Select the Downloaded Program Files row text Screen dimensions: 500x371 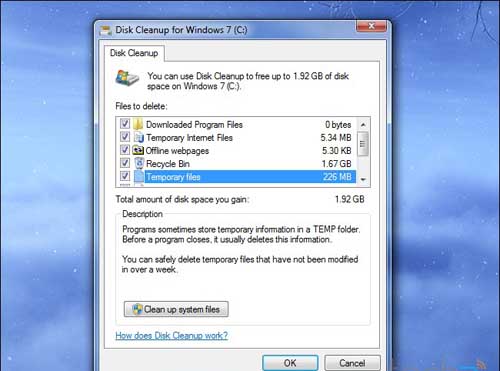click(x=194, y=125)
